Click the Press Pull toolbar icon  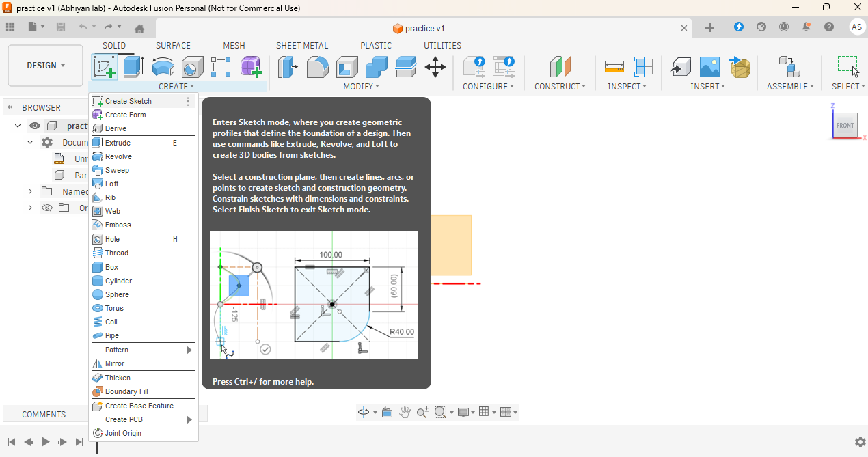[x=288, y=67]
